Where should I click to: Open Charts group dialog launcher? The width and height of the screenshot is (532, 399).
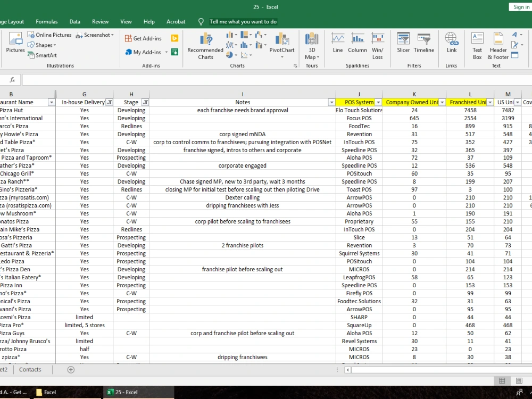[x=295, y=66]
